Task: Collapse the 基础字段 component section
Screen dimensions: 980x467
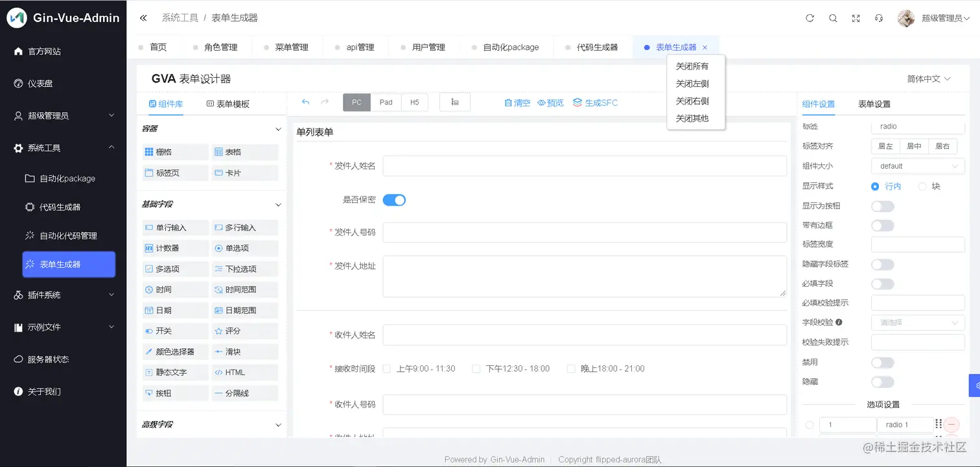Action: pos(279,204)
